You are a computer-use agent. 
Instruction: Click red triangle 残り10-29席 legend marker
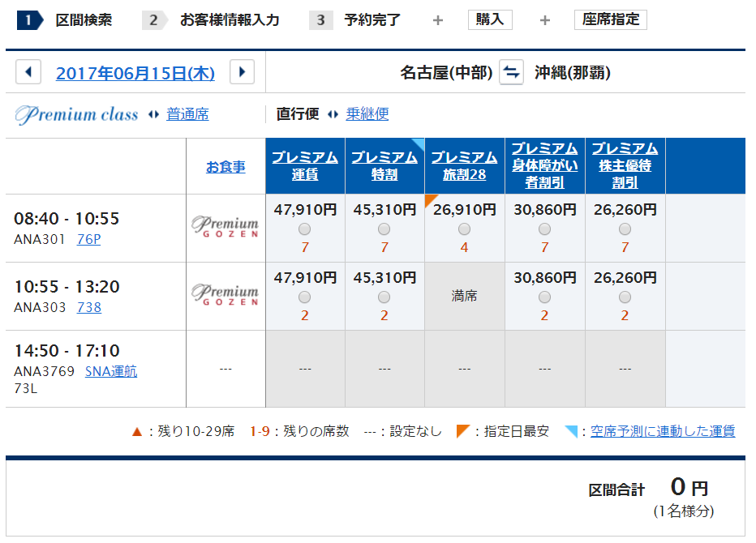[x=137, y=432]
